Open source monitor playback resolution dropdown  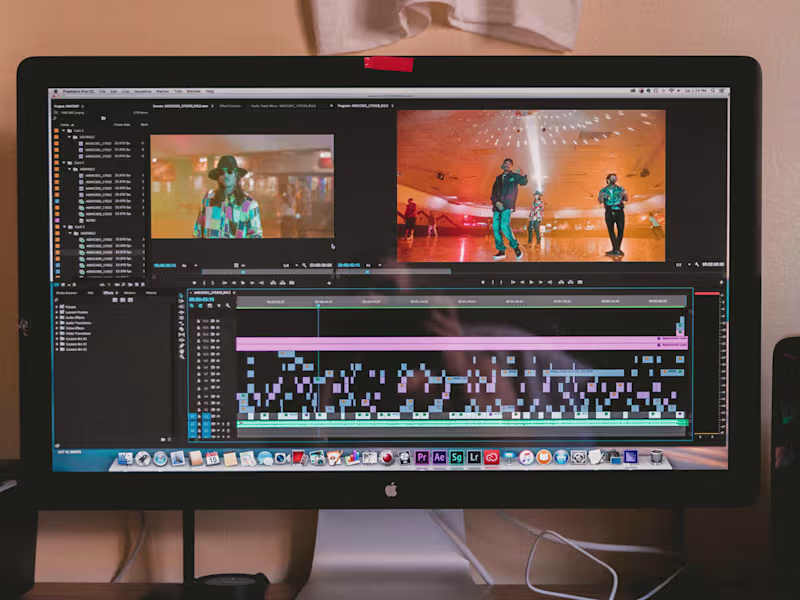[x=290, y=265]
